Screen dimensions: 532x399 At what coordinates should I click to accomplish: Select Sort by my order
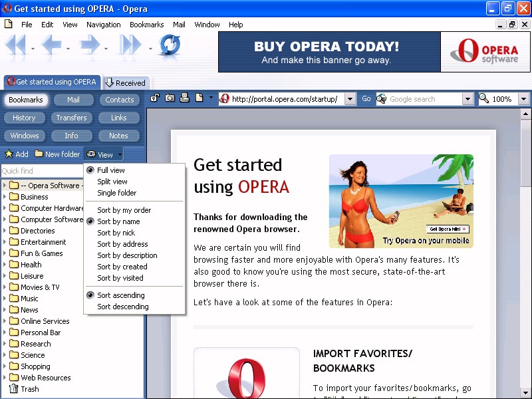(x=135, y=210)
